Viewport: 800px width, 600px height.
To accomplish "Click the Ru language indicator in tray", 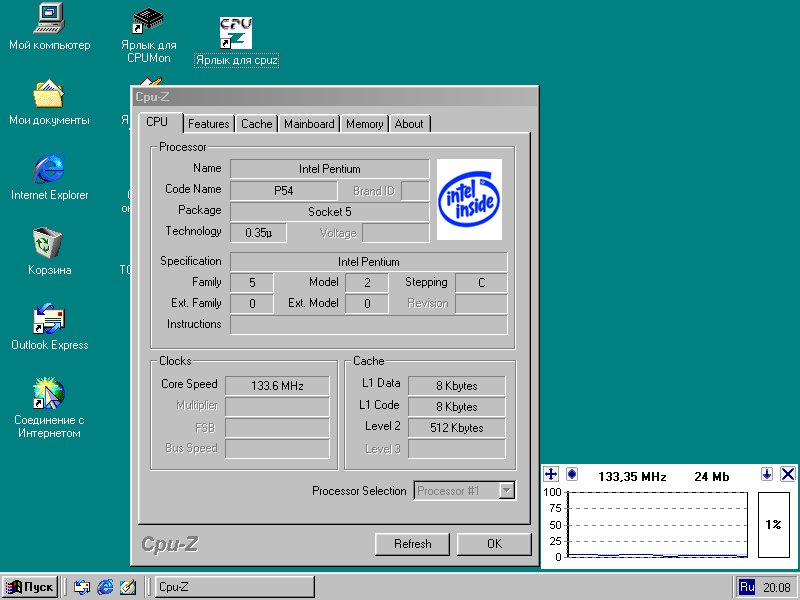I will click(747, 587).
